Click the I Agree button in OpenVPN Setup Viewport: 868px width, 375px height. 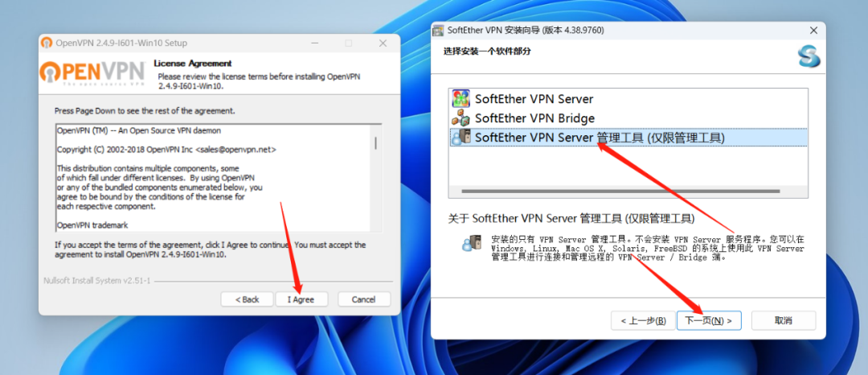coord(301,299)
